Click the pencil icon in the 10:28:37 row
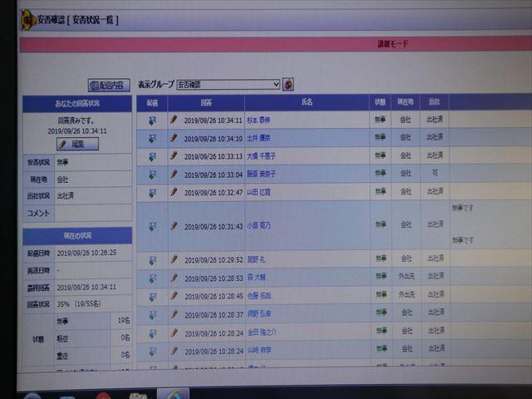This screenshot has width=532, height=399. point(174,314)
